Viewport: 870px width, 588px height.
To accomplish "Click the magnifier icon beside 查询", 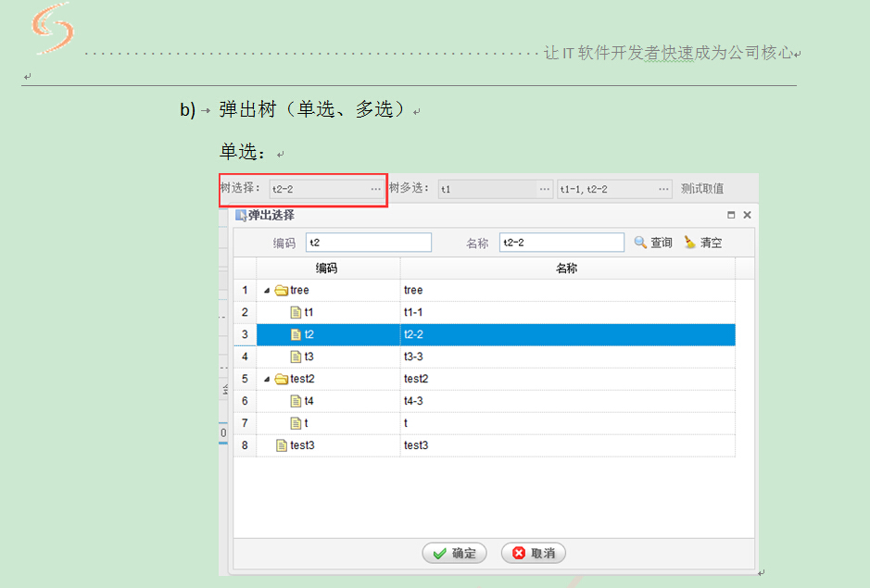I will click(640, 243).
